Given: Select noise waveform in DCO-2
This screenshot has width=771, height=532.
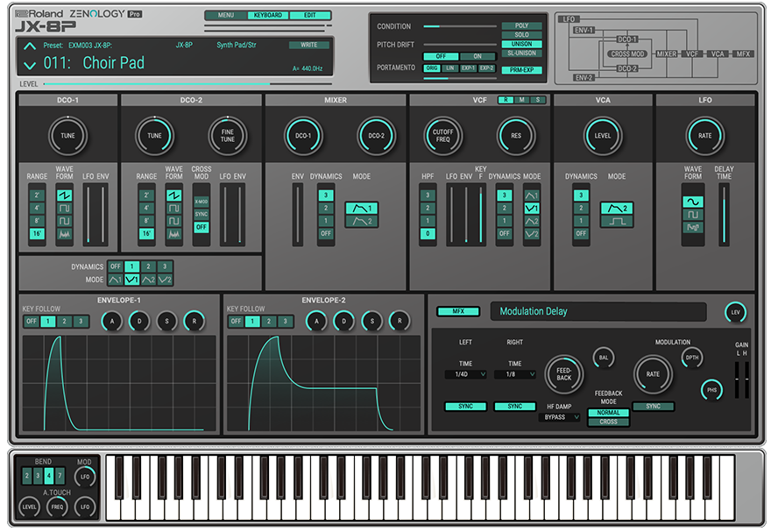Looking at the screenshot, I should [x=173, y=234].
